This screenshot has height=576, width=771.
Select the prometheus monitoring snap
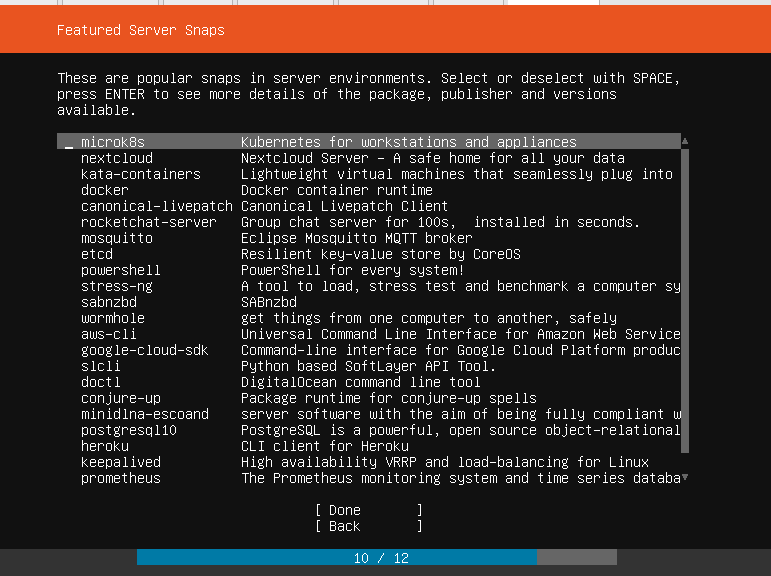pos(369,478)
